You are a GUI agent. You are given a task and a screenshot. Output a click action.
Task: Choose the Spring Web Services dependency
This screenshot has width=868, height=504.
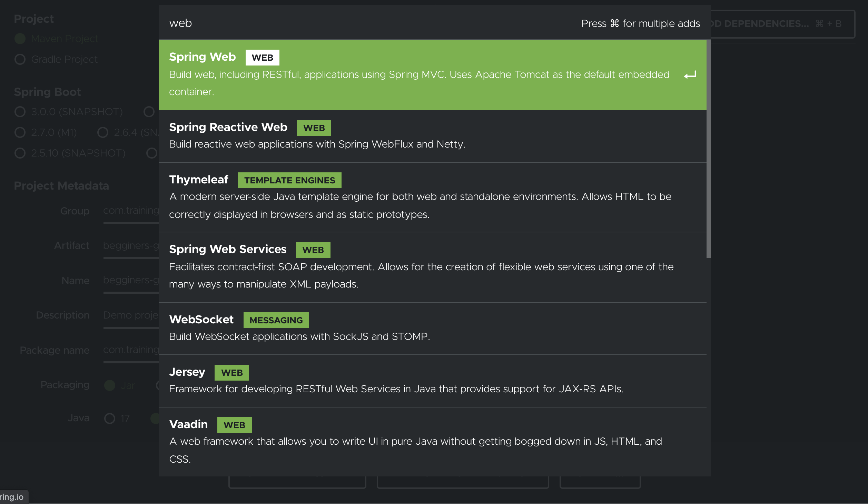click(x=432, y=267)
